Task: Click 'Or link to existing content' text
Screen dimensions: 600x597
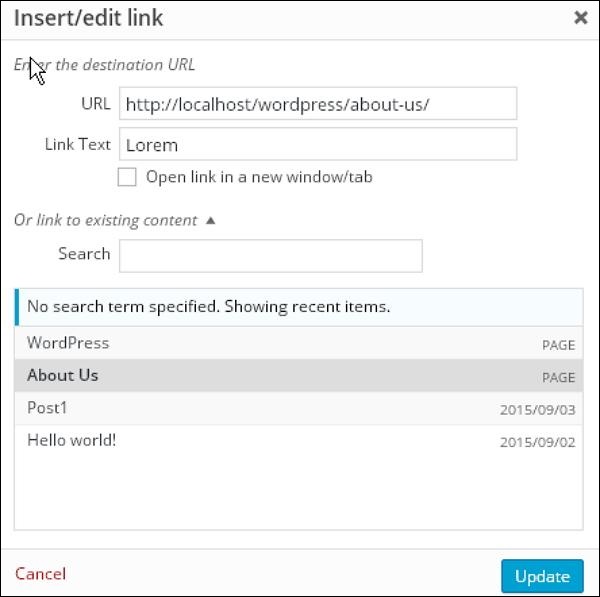Action: coord(105,221)
